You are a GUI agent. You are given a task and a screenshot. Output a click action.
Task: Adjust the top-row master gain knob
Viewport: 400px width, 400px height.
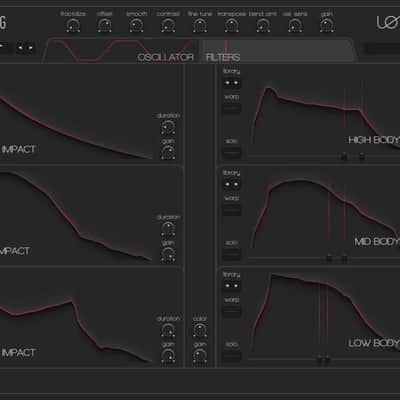326,25
